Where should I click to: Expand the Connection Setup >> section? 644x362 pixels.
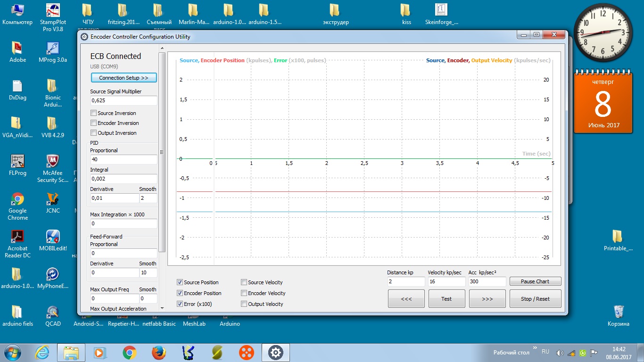click(124, 78)
